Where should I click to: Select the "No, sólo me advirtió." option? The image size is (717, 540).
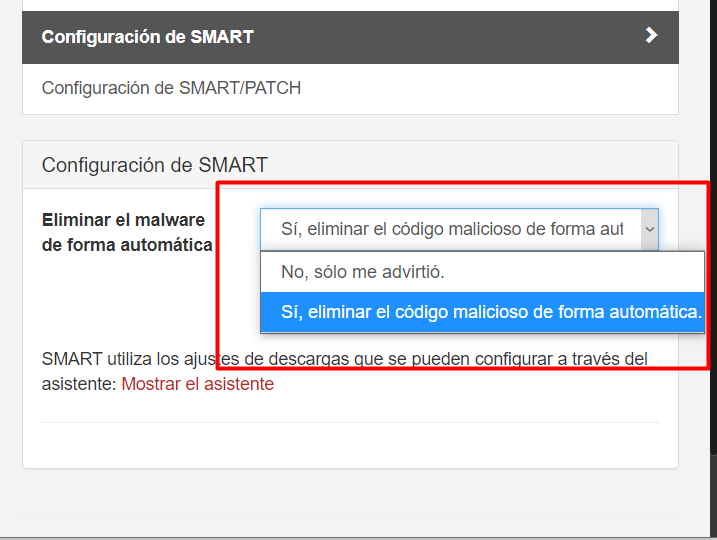tap(362, 271)
